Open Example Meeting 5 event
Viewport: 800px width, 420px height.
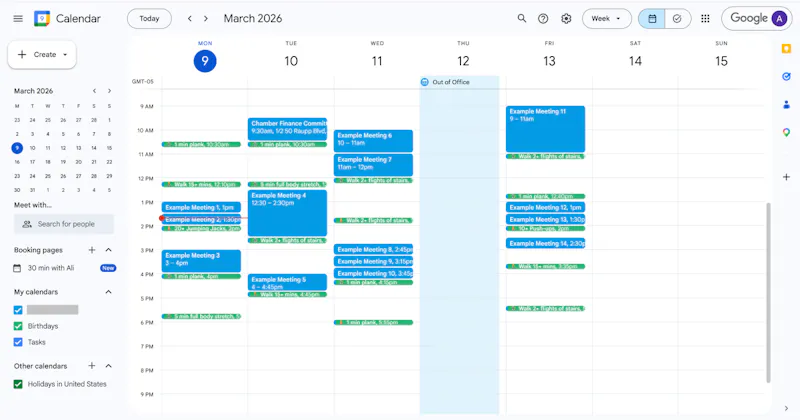coord(287,282)
